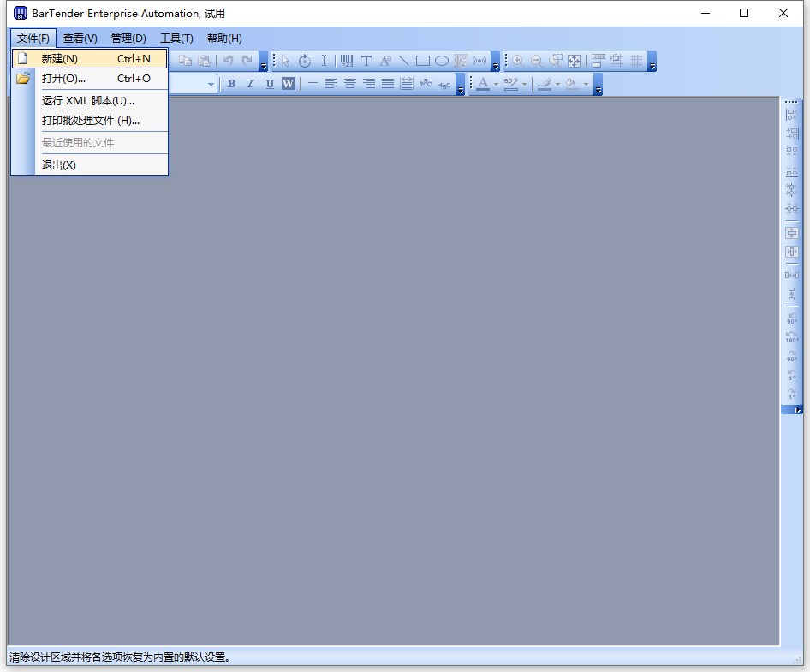Choose 打开(O)... from the file menu
The height and width of the screenshot is (672, 810).
click(89, 79)
